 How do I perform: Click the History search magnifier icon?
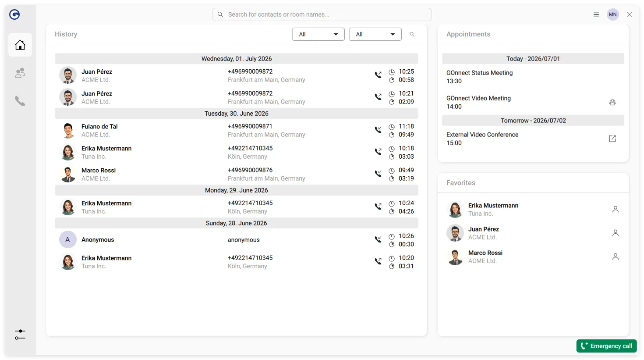412,34
